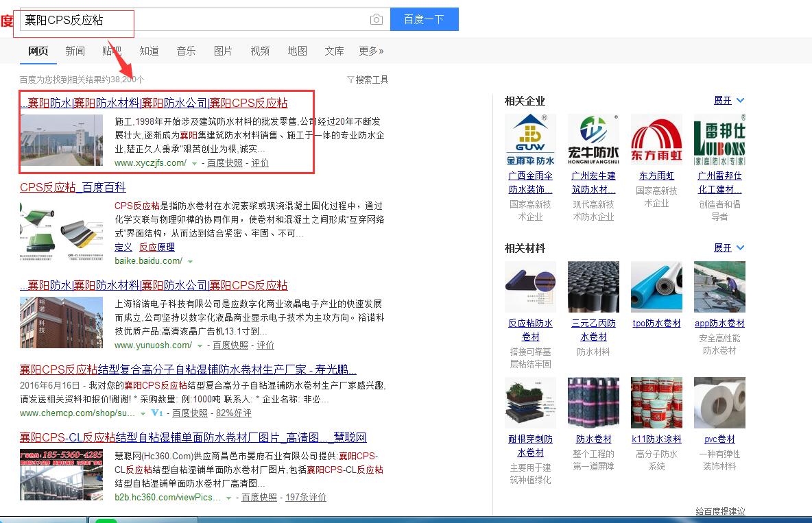The width and height of the screenshot is (812, 523).
Task: Click the thumbnail of the 慧聪网 result
Action: coord(62,475)
